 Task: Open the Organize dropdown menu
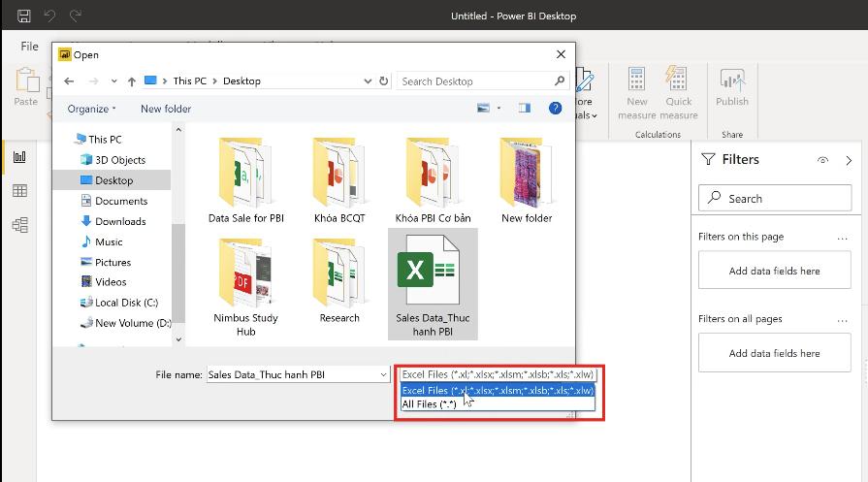(91, 109)
